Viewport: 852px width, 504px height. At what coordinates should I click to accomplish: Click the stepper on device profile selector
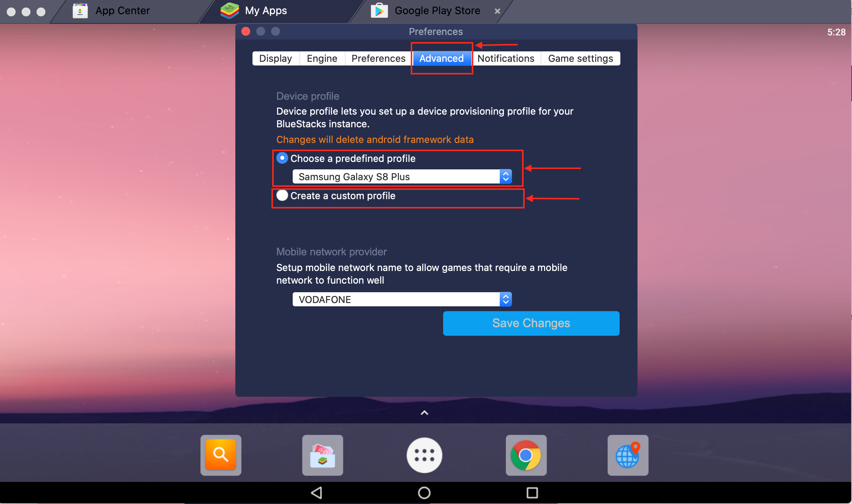click(x=506, y=176)
